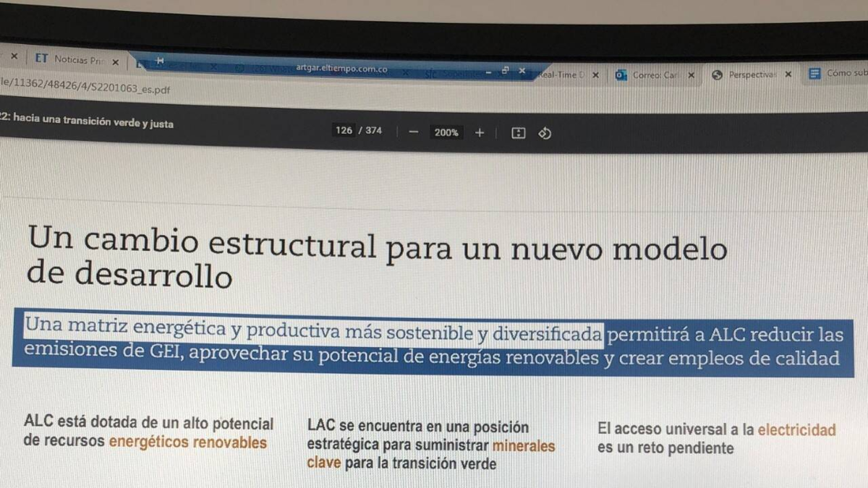Switch to the Perspectivas tab
The height and width of the screenshot is (488, 868).
(x=745, y=74)
